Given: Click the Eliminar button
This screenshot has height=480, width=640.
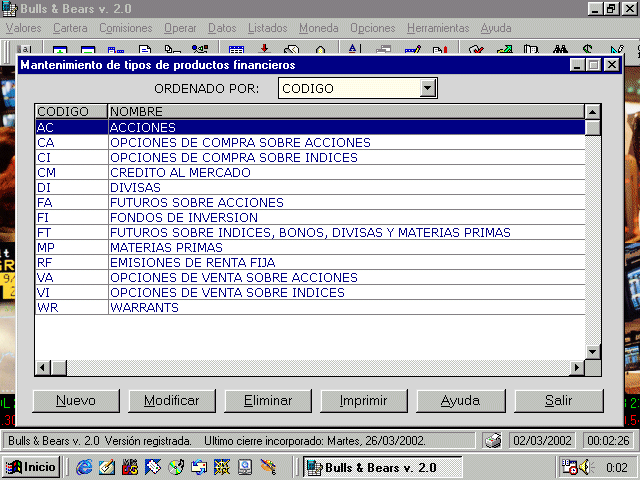Looking at the screenshot, I should 268,401.
